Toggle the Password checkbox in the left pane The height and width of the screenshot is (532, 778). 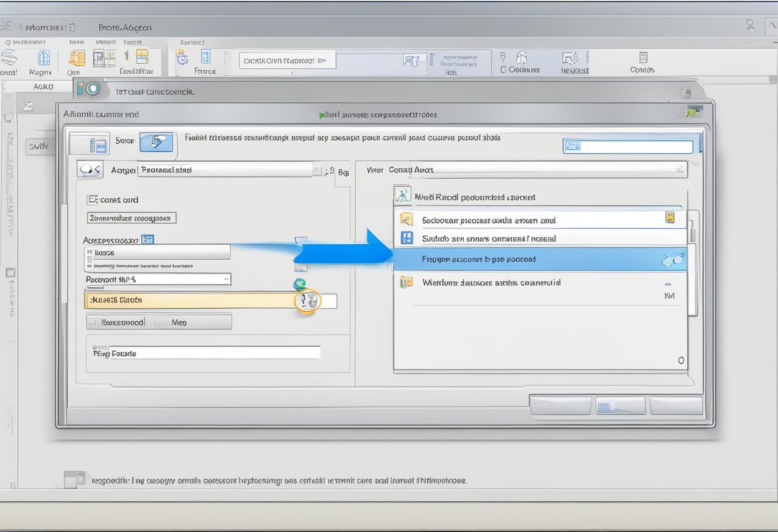point(93,322)
